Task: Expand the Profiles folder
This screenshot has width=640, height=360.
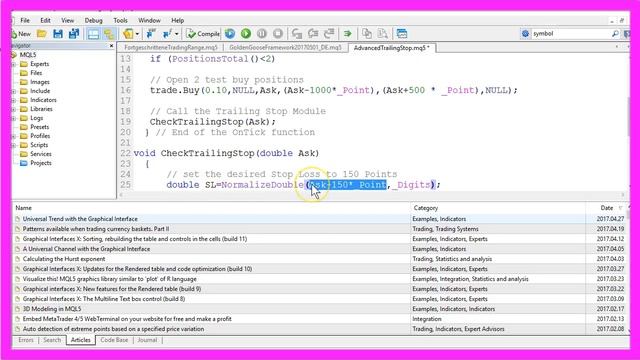Action: click(x=14, y=136)
